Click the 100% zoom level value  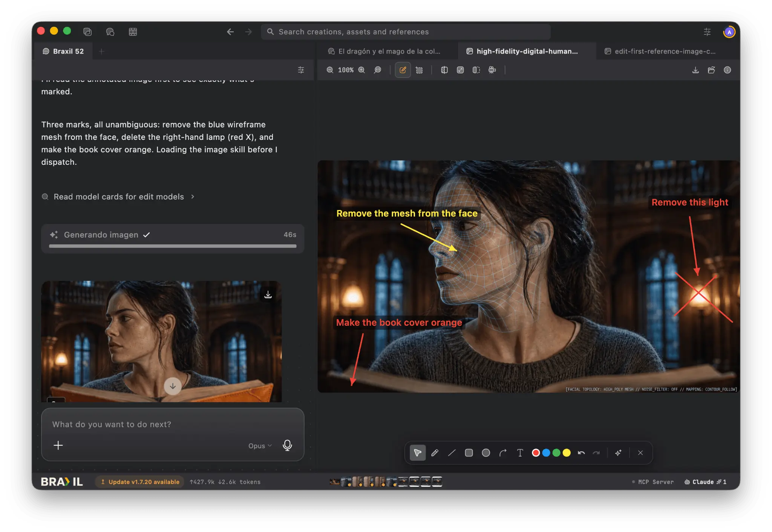tap(346, 70)
